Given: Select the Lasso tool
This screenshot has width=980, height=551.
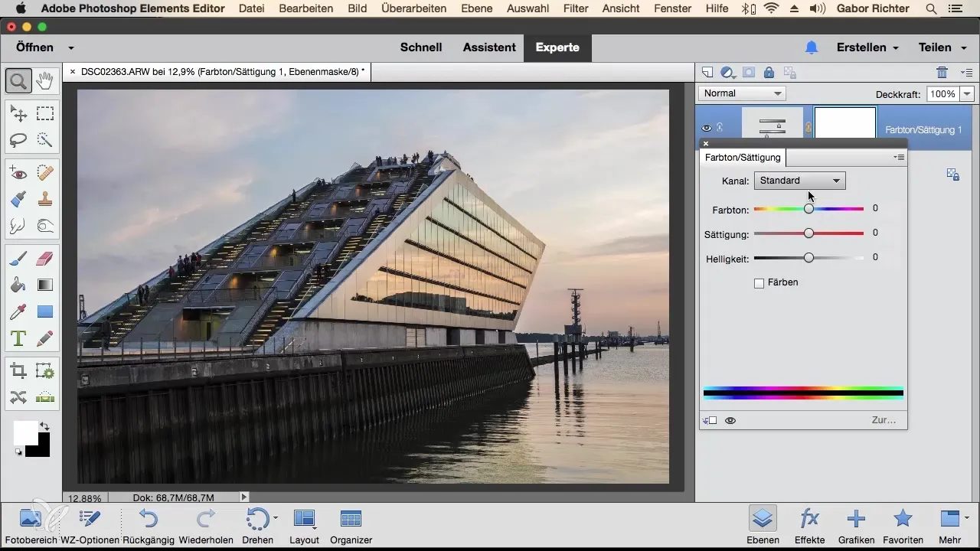Looking at the screenshot, I should click(x=18, y=140).
